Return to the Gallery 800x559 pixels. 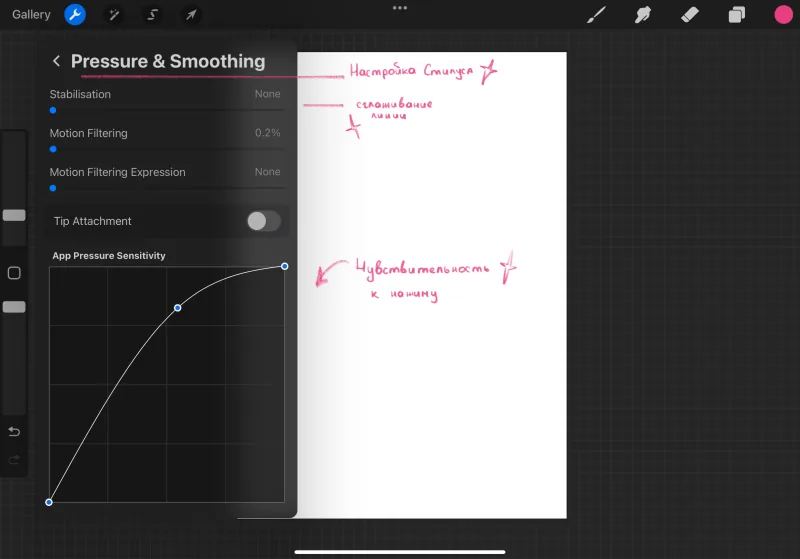pyautogui.click(x=31, y=14)
